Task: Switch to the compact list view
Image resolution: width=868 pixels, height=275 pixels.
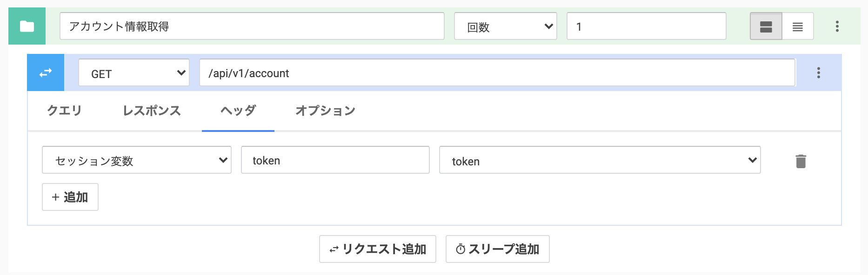Action: pos(797,26)
